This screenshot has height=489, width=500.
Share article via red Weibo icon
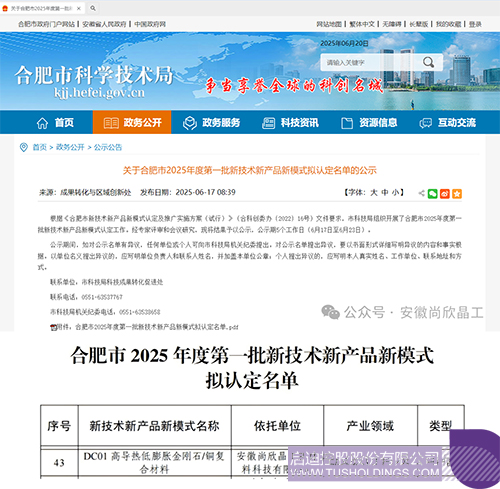coord(445,193)
